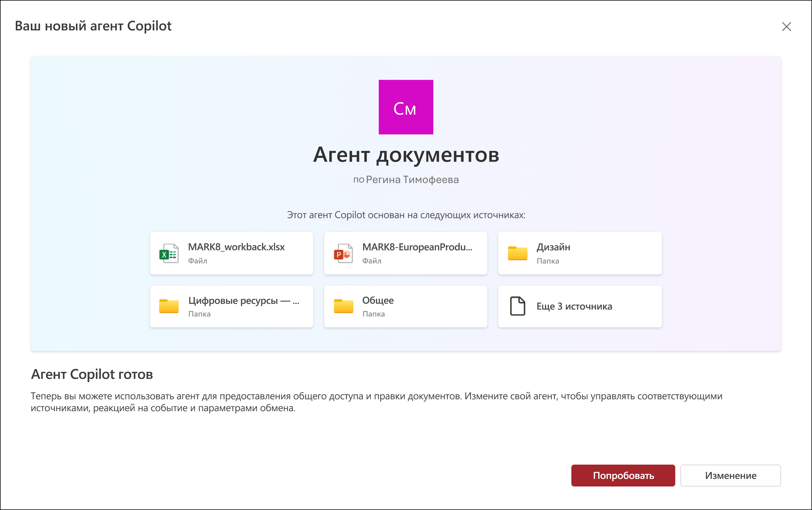Click the PowerPoint icon for MARK8-EuropeanProdu file
Screen dimensions: 812x510
tap(343, 253)
